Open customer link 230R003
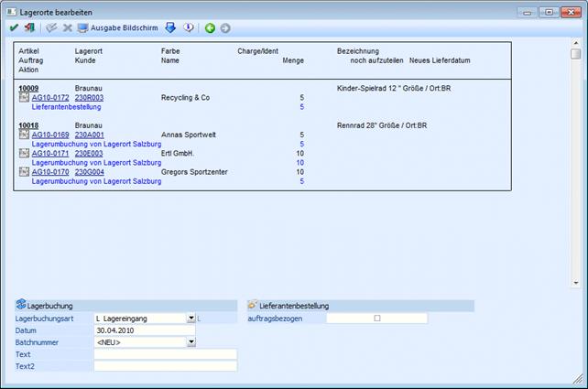This screenshot has width=588, height=389. [89, 97]
